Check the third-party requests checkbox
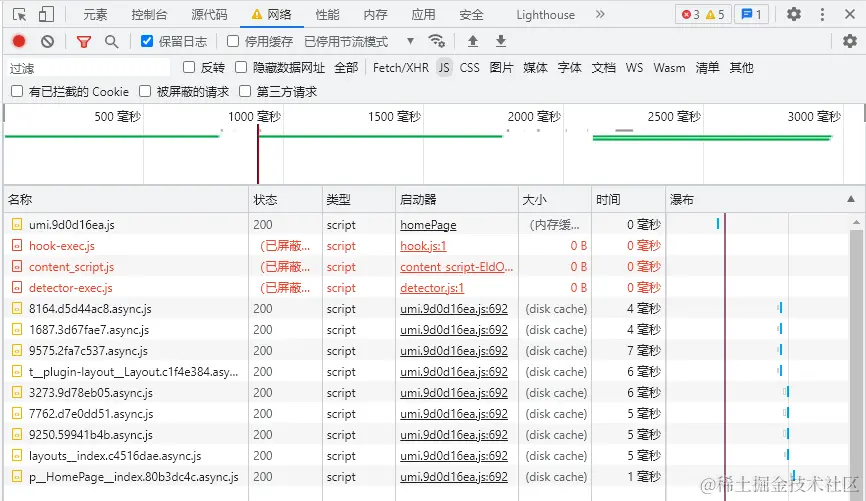This screenshot has width=866, height=501. click(x=245, y=91)
